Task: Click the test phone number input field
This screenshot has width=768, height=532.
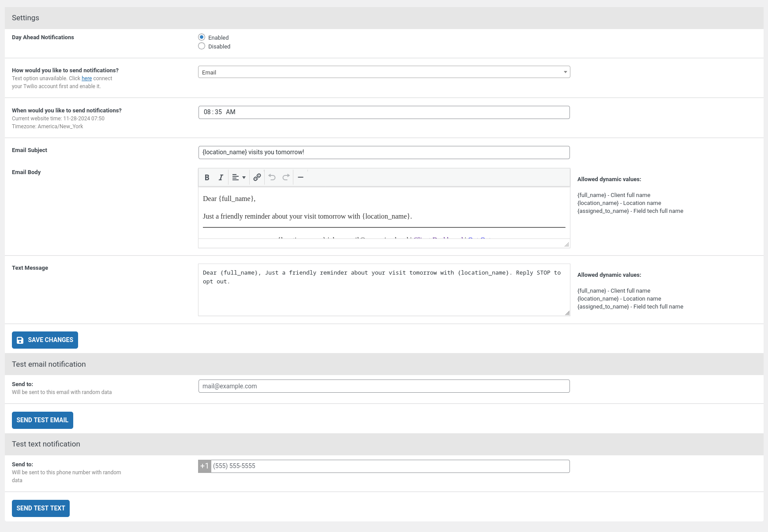Action: coord(390,466)
